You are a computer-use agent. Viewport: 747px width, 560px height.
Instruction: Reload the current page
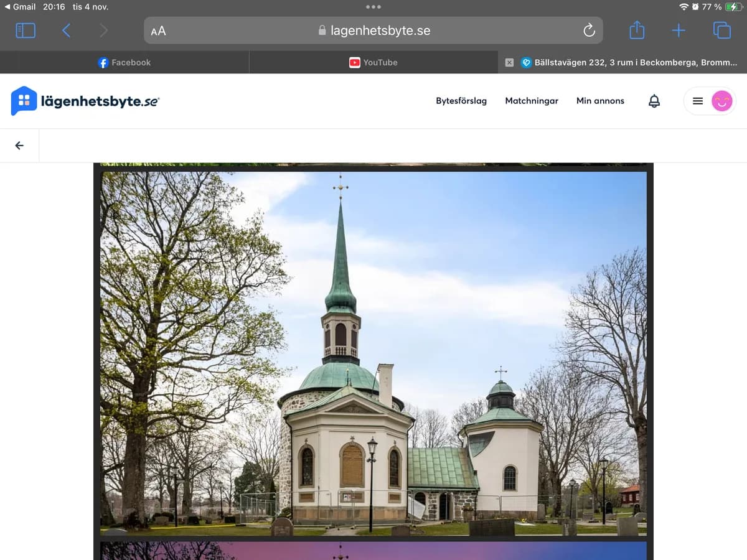[x=588, y=30]
